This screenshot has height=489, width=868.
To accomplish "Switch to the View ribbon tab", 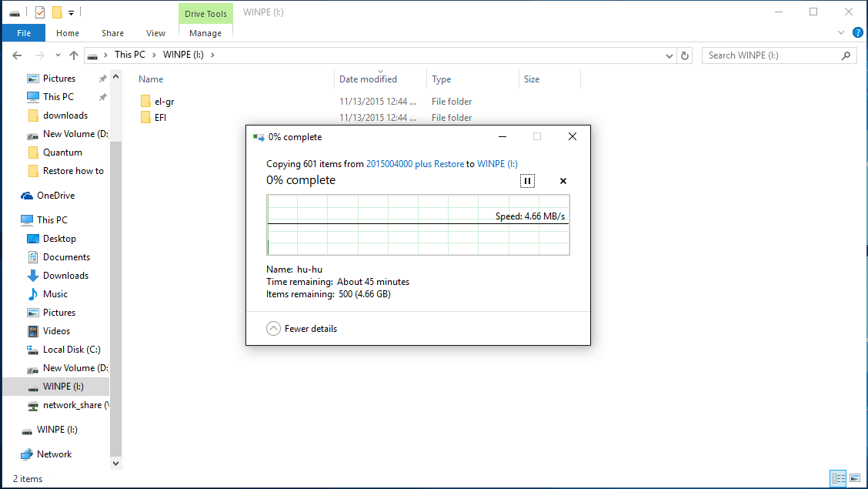I will tap(155, 33).
